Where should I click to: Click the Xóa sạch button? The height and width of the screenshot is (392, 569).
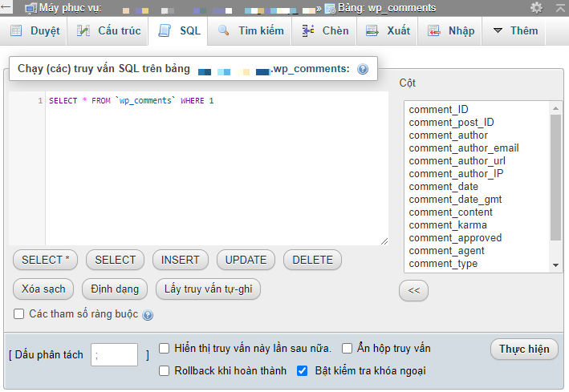44,289
